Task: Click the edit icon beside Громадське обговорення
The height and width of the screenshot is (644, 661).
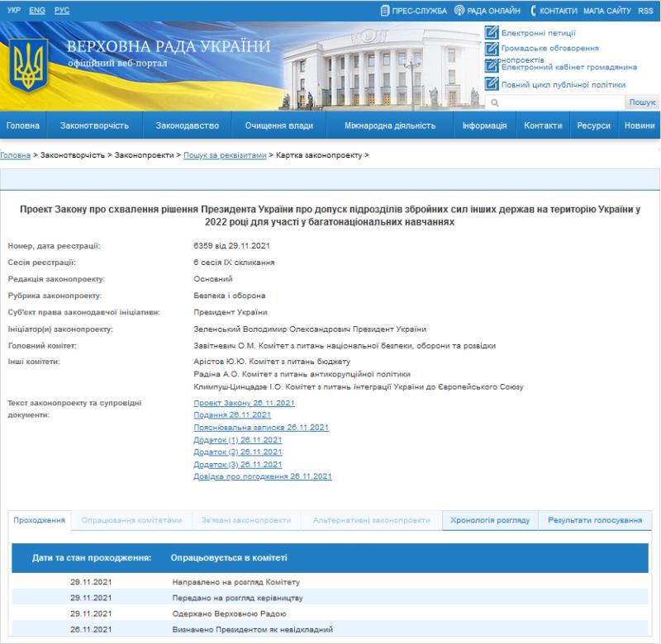Action: pyautogui.click(x=492, y=49)
